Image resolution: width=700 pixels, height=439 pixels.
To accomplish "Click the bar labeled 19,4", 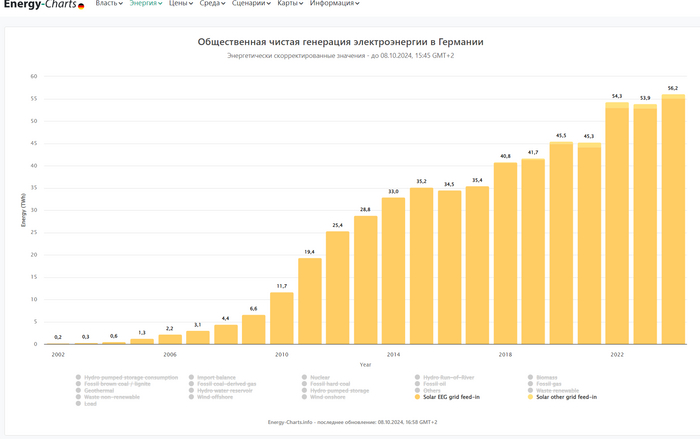I will 310,301.
